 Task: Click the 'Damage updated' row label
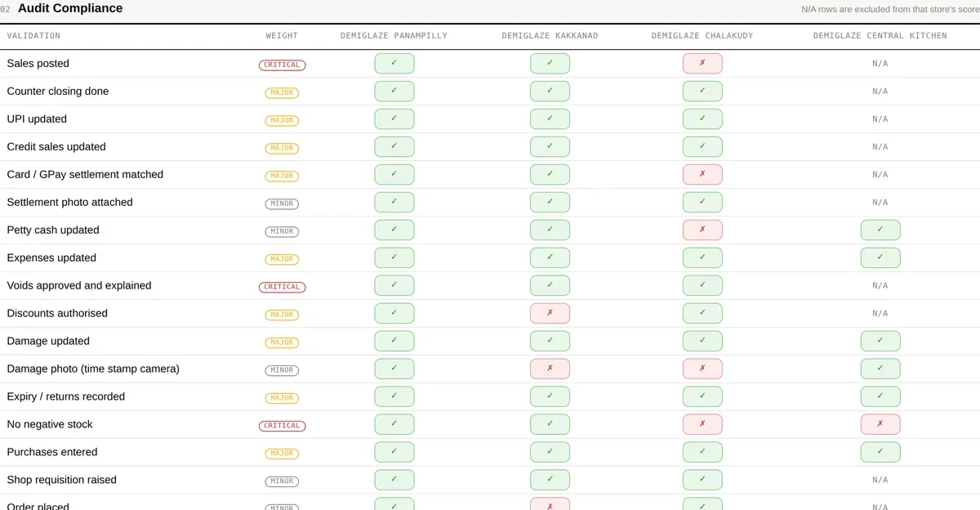click(48, 342)
